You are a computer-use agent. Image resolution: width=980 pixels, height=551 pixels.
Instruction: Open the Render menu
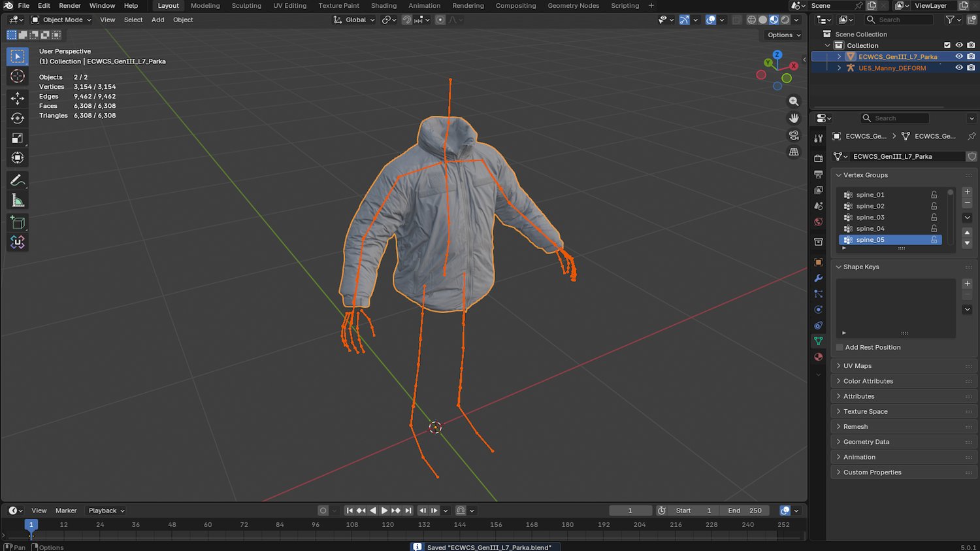click(x=70, y=6)
